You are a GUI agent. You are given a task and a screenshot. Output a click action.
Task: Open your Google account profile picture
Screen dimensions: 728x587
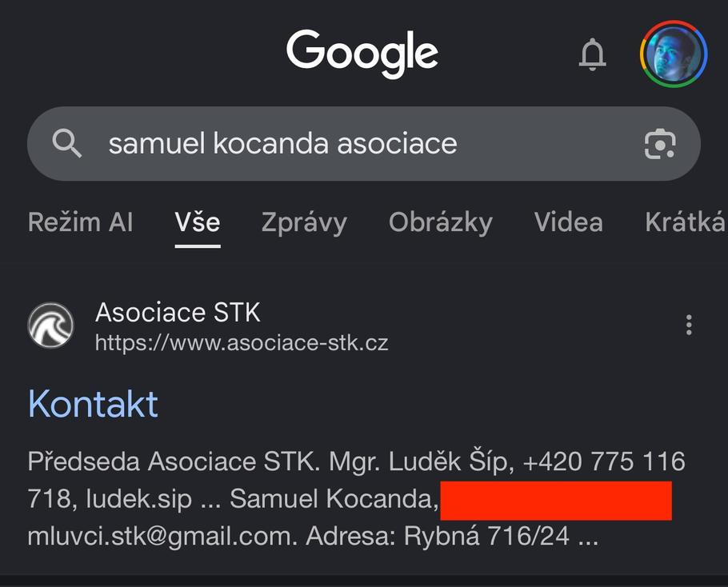pyautogui.click(x=673, y=53)
